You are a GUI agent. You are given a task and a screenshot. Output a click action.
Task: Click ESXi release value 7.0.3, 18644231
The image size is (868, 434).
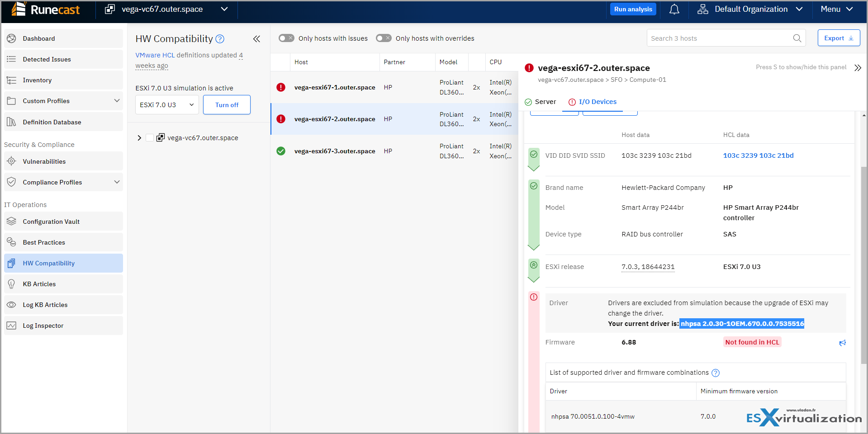tap(648, 267)
